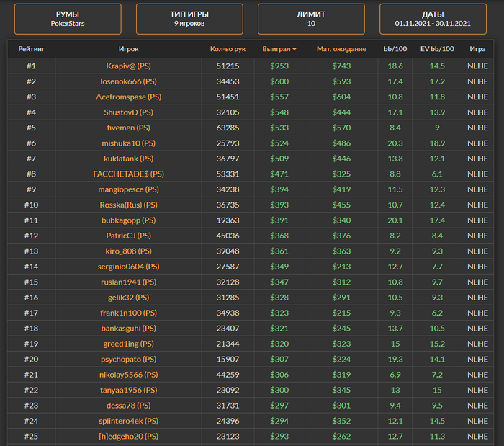Open the ДАТЫ date range picker
504x446 pixels.
click(433, 19)
